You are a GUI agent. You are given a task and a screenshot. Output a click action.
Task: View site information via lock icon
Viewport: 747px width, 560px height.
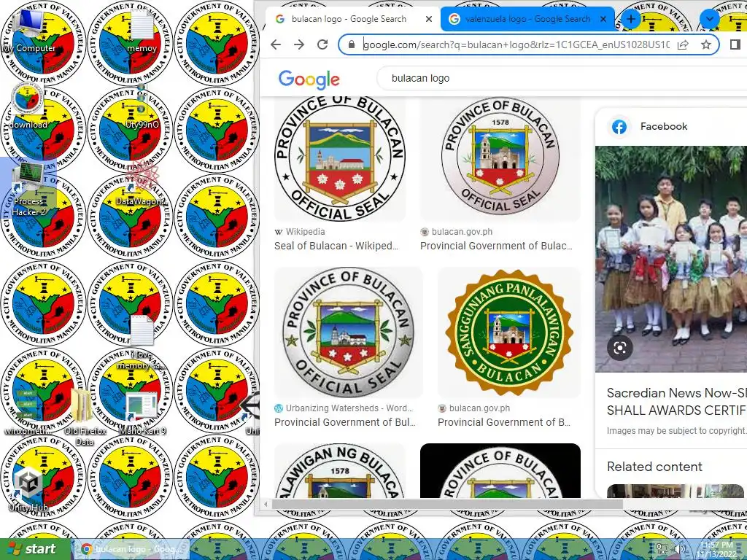point(352,44)
